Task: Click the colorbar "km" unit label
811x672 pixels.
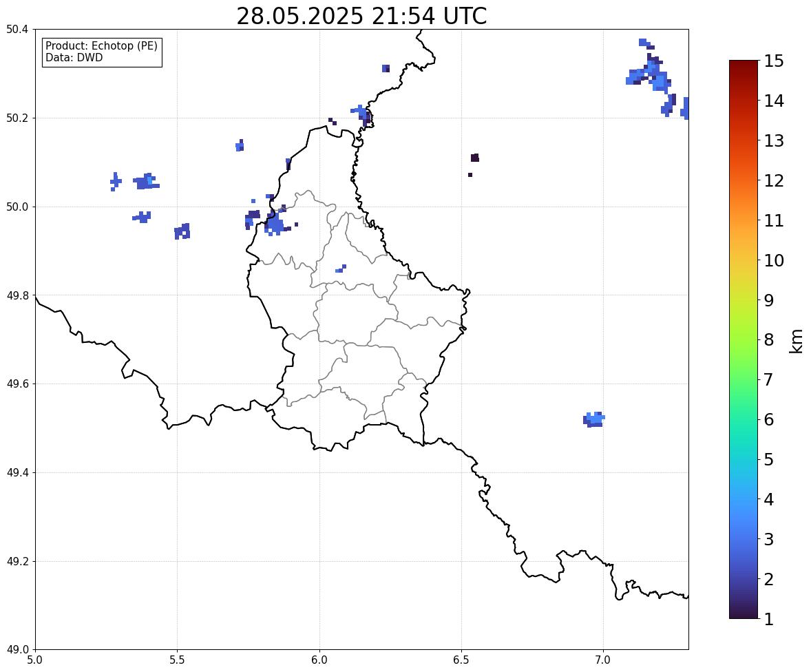Action: [x=796, y=341]
